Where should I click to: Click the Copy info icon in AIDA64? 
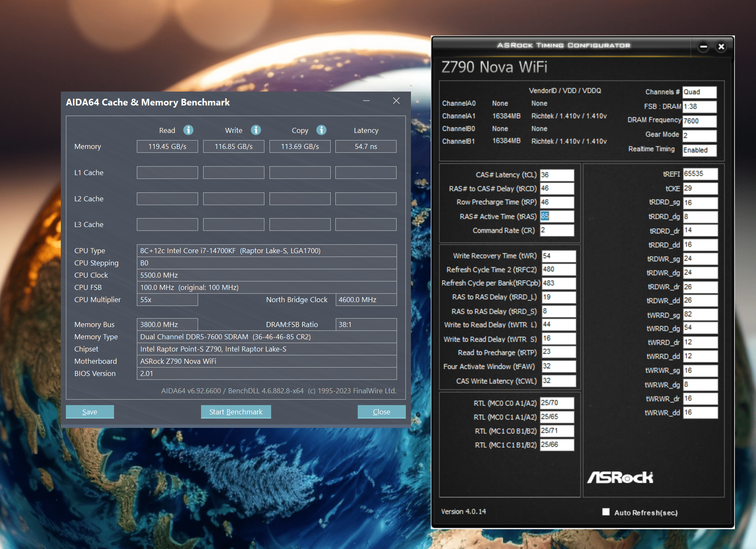coord(321,130)
